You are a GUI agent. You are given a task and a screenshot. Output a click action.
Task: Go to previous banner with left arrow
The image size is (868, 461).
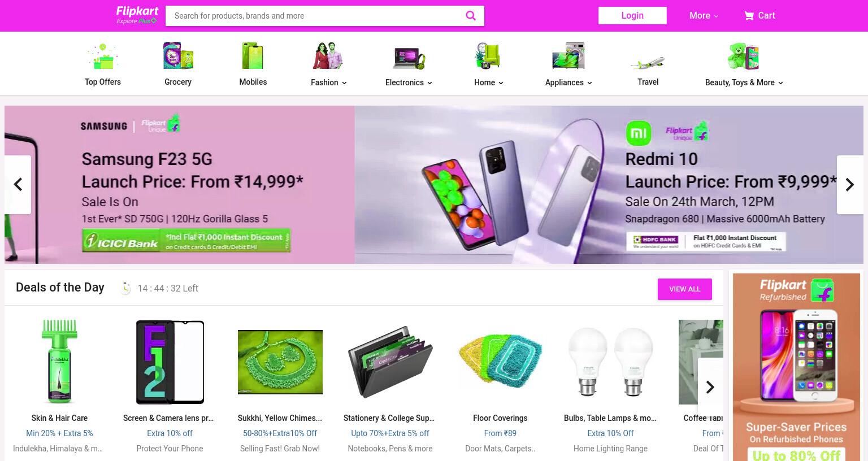tap(18, 185)
